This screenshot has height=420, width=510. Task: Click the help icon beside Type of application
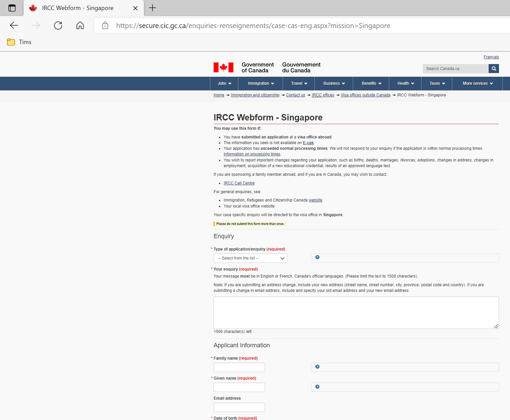coord(317,257)
